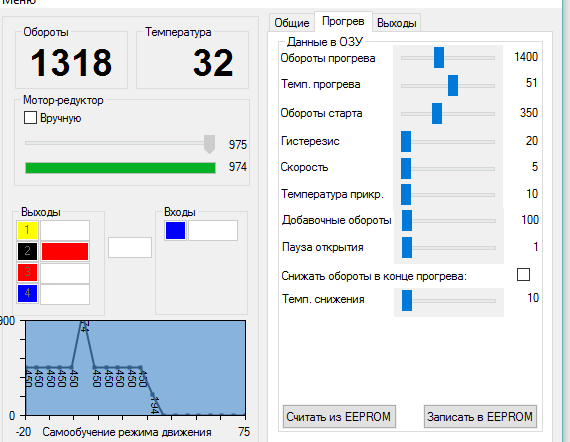Screen dimensions: 570x442
Task: Click the Добавочные обороты value 100
Action: (530, 220)
